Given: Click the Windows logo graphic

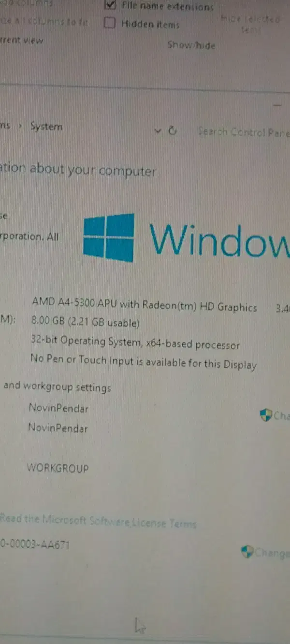Looking at the screenshot, I should pyautogui.click(x=109, y=238).
